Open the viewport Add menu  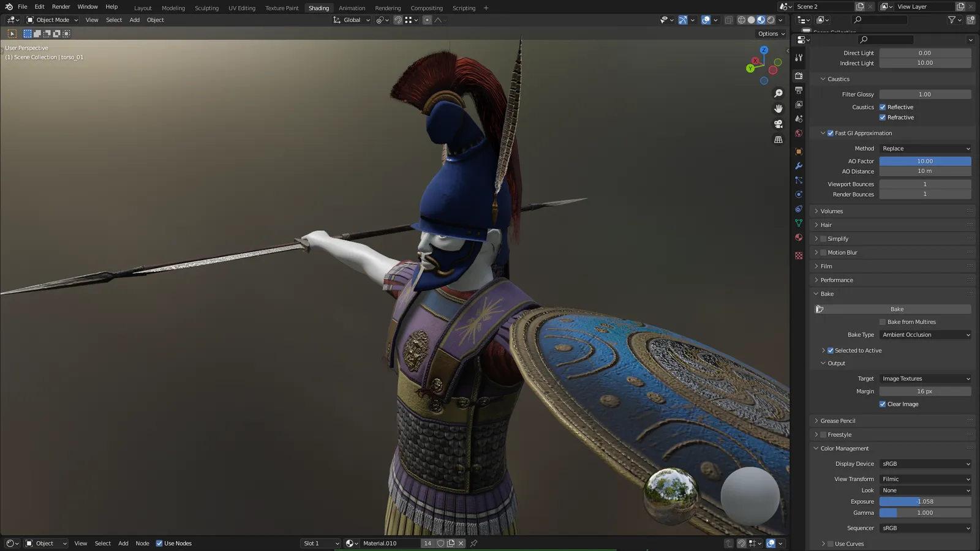coord(134,20)
